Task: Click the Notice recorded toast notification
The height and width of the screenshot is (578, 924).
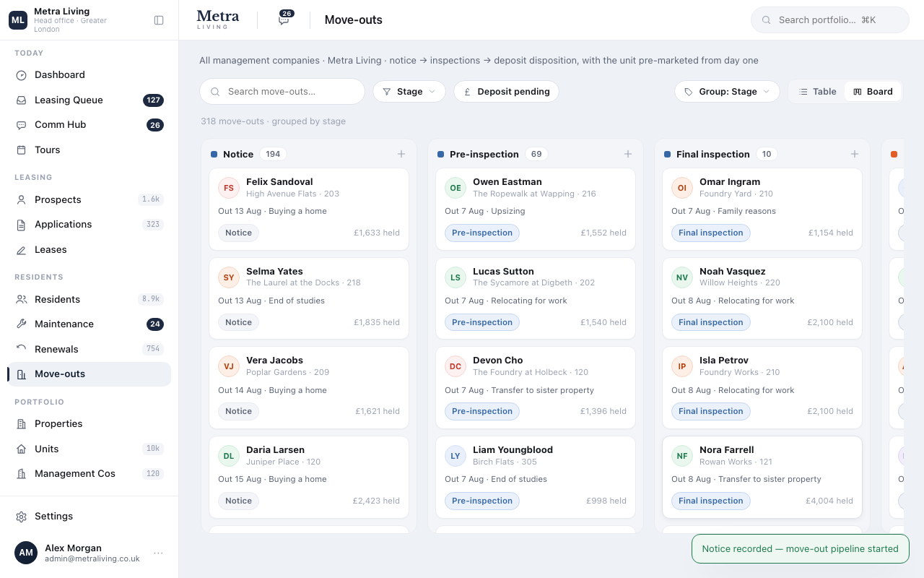Action: 800,549
